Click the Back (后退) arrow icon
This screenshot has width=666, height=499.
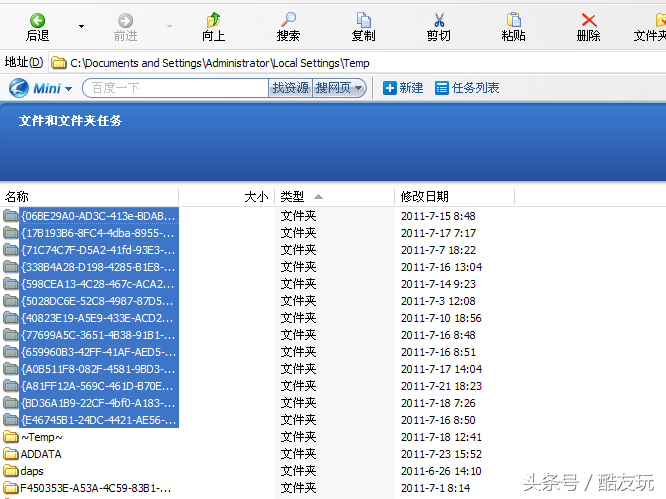(37, 20)
